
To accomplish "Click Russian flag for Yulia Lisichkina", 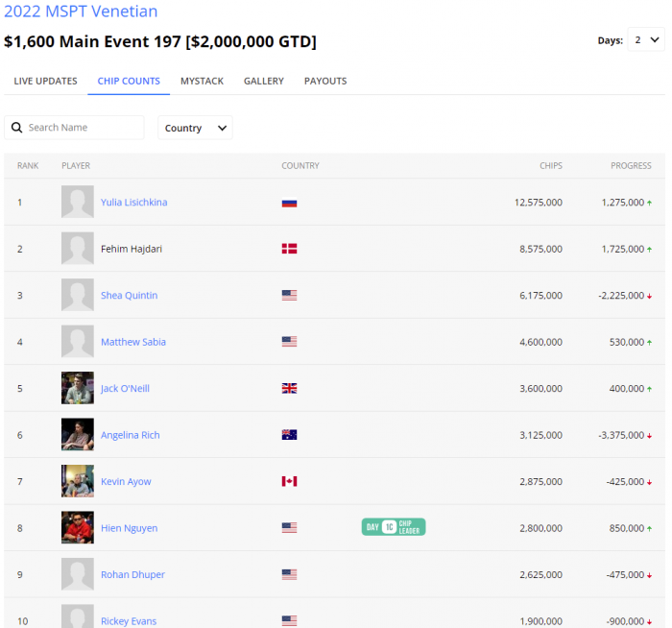I will (x=289, y=203).
